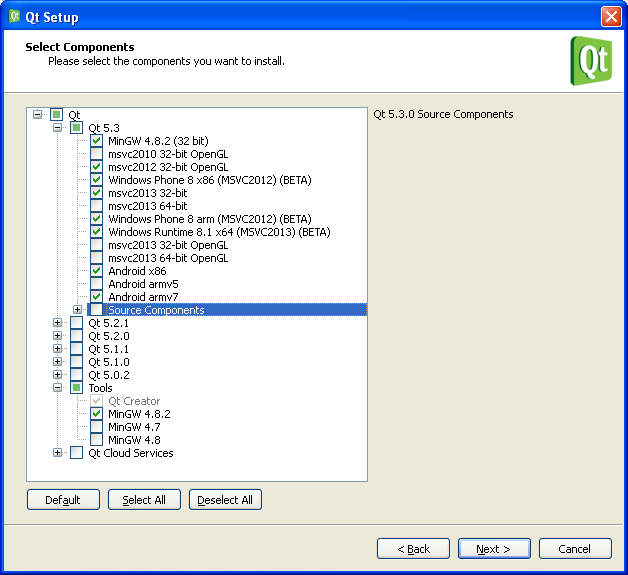Uncheck the msvc2013 32-bit checkbox
The image size is (628, 575).
[96, 193]
